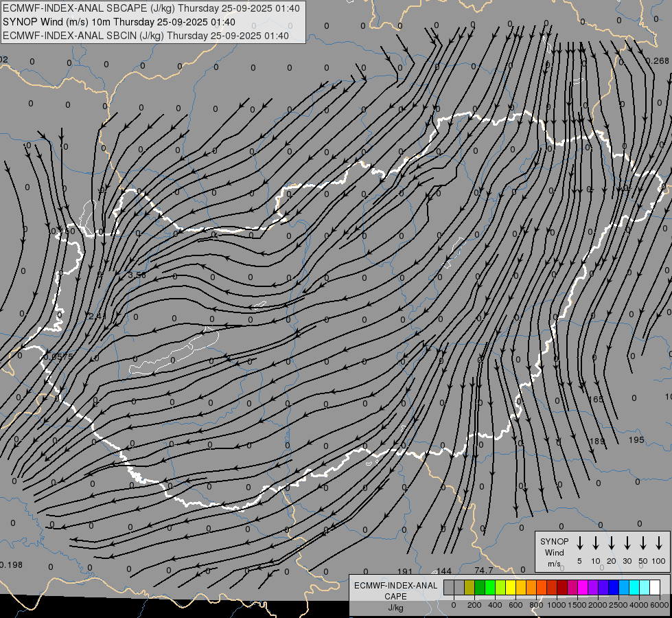This screenshot has height=618, width=672.
Task: Click the SYNOP Wind 10m header line
Action: pyautogui.click(x=119, y=22)
